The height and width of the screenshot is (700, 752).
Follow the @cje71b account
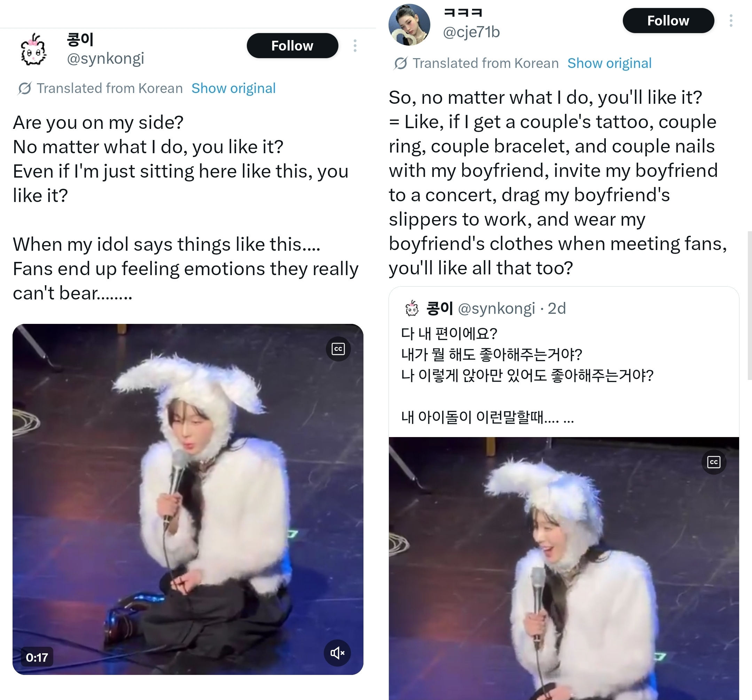click(668, 21)
